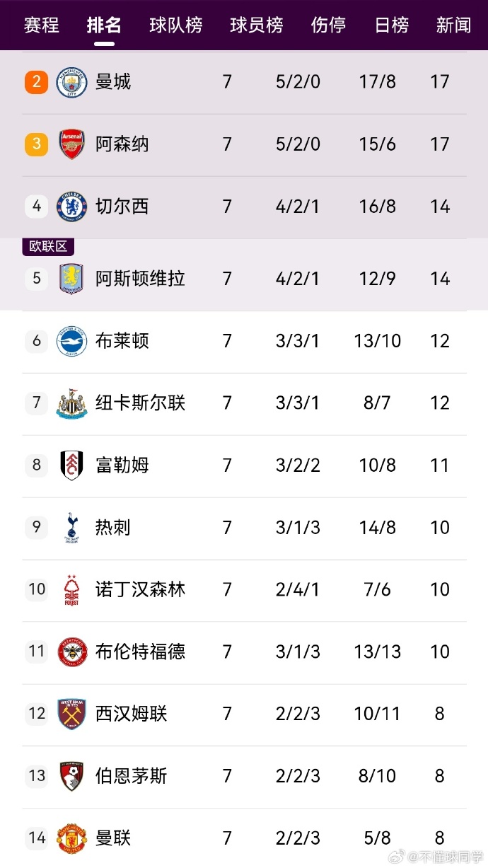Select the West Ham United crest

(71, 714)
